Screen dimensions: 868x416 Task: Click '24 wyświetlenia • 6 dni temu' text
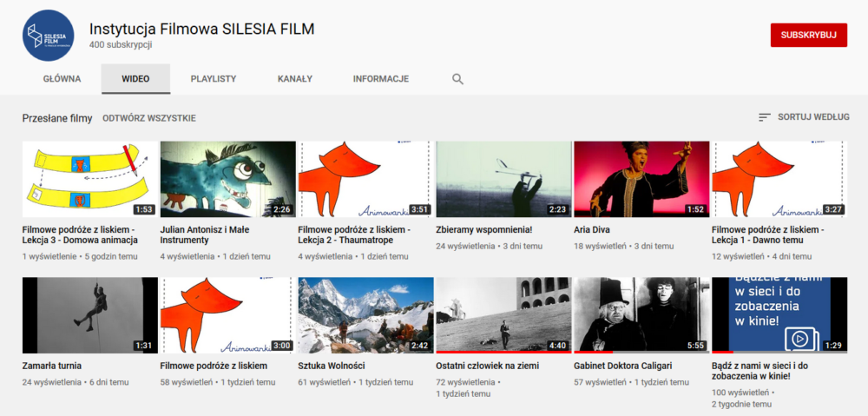pyautogui.click(x=76, y=382)
